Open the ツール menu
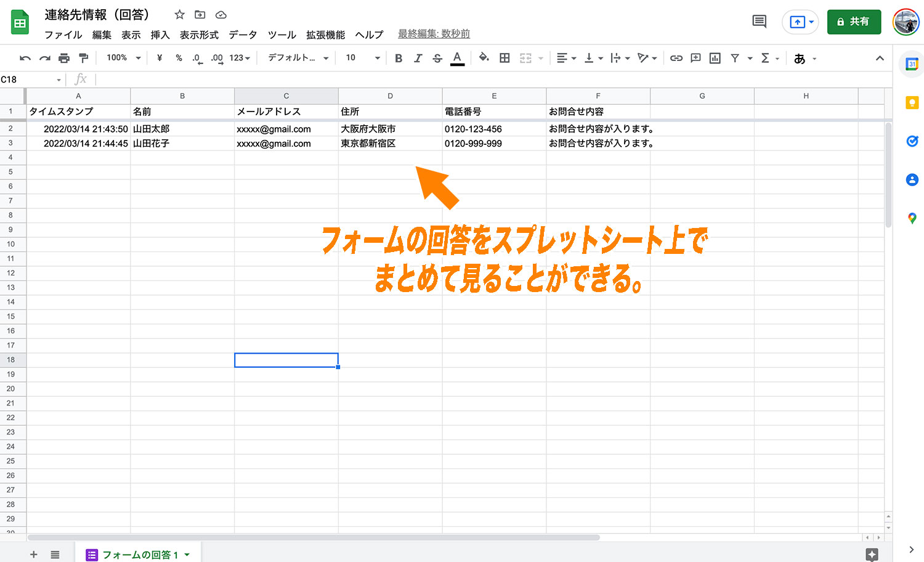 tap(282, 35)
